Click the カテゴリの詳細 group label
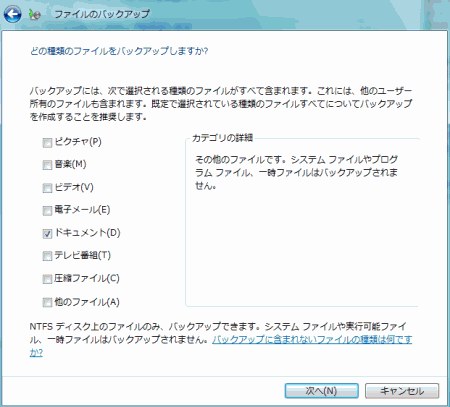Viewport: 450px width, 407px height. pos(222,138)
